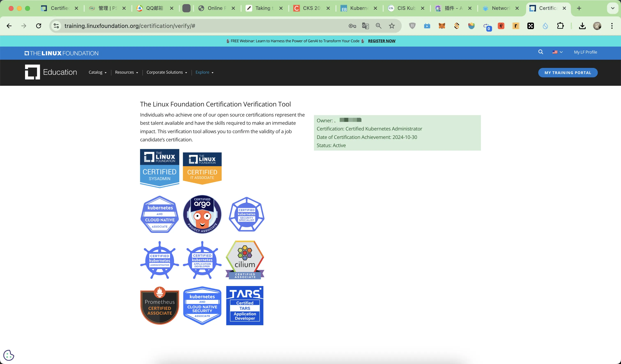Open the browser Extensions puzzle icon
Viewport: 621px width, 364px height.
560,26
